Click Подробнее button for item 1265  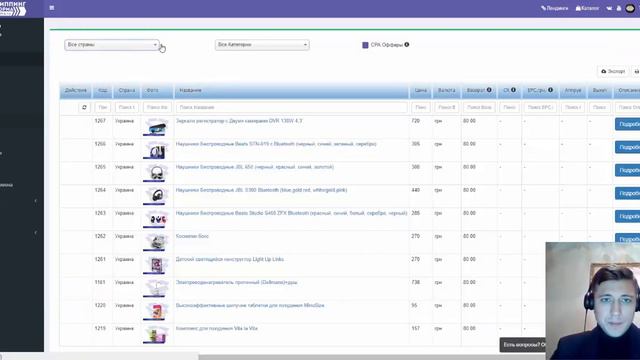click(628, 170)
